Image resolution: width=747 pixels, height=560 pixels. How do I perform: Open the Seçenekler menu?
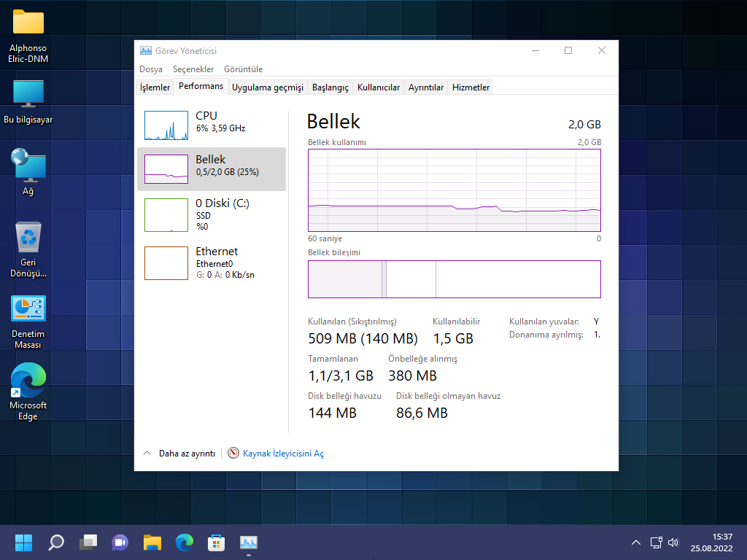[x=194, y=69]
